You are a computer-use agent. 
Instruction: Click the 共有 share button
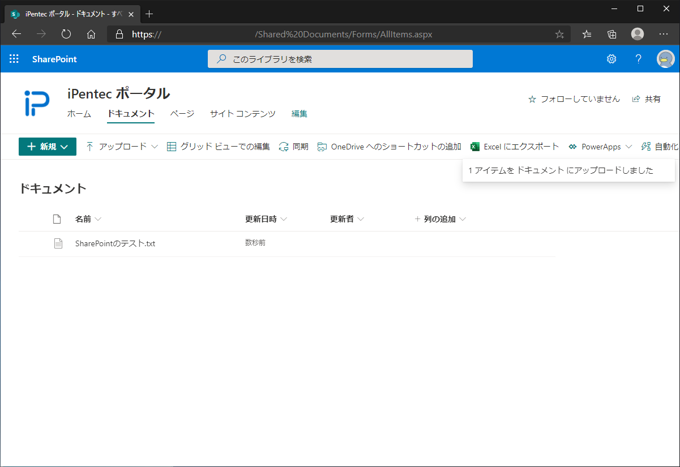coord(647,99)
